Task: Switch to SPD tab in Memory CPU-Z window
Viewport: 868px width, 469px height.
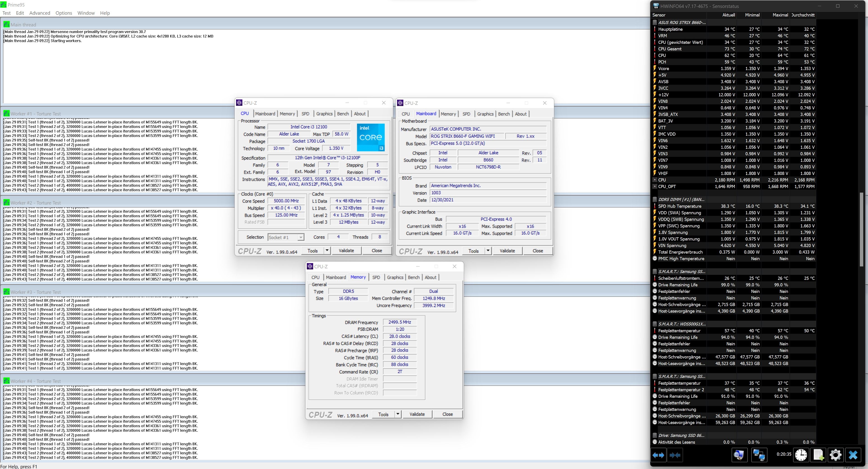Action: [376, 277]
